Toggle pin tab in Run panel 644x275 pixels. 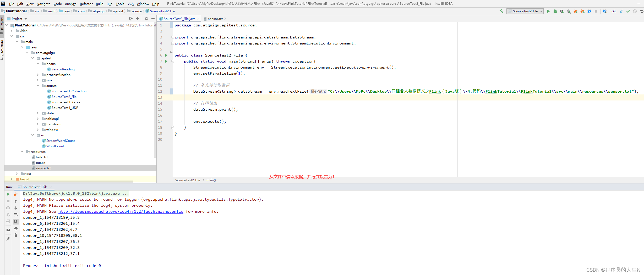click(x=8, y=238)
